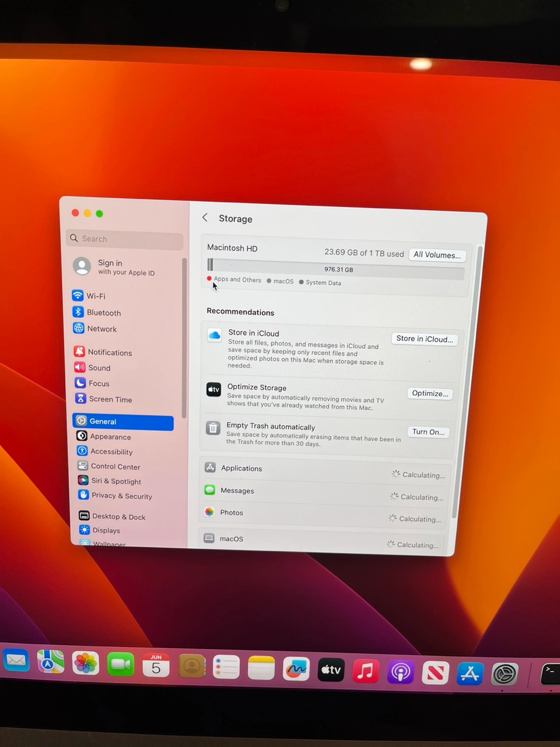Open Podcasts from the Dock
Viewport: 560px width, 747px height.
[x=400, y=672]
